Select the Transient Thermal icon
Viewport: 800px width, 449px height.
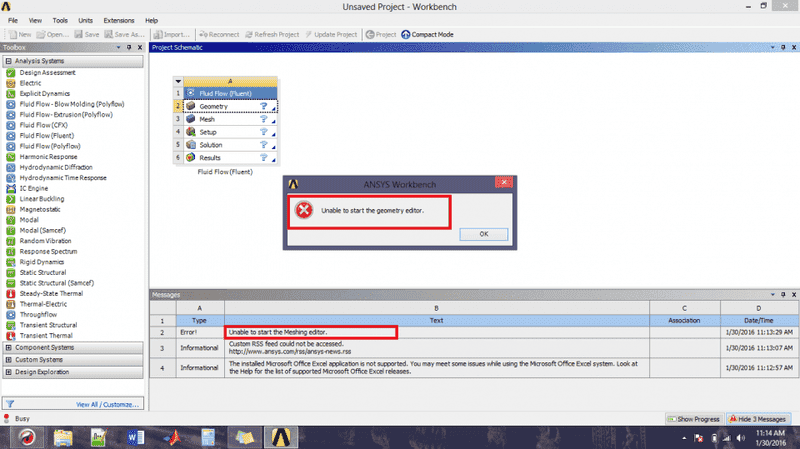pos(11,336)
